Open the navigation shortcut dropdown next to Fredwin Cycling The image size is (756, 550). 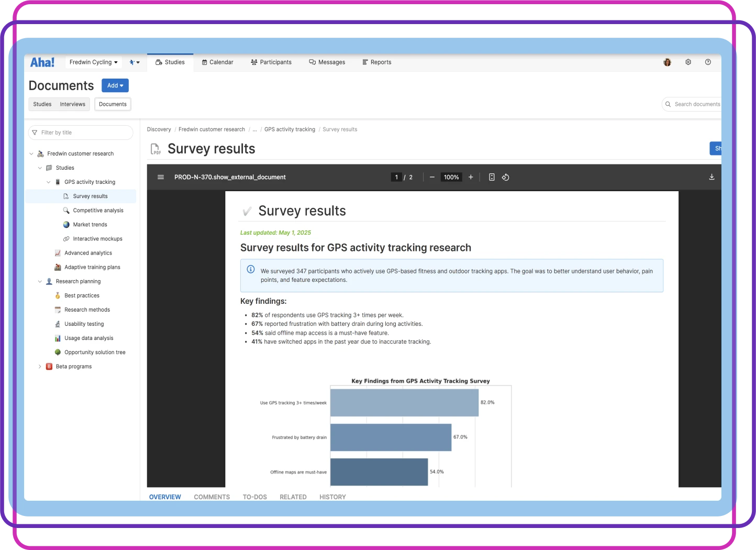click(135, 62)
